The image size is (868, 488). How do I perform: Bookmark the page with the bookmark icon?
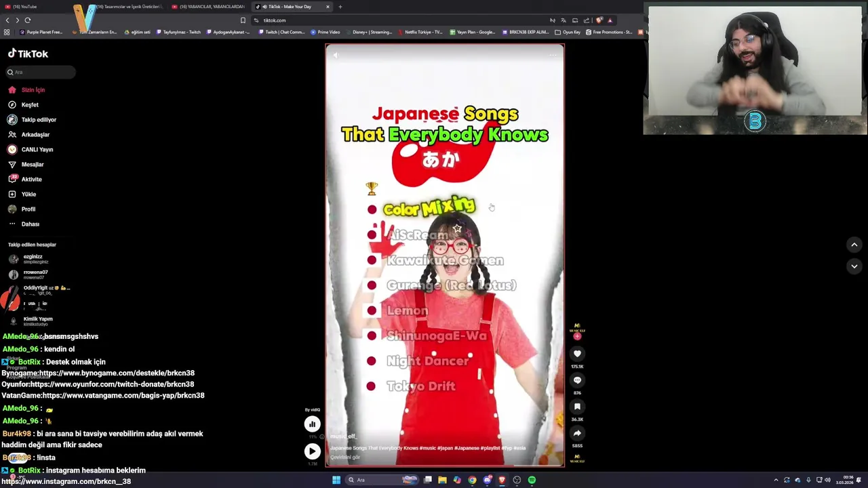click(243, 20)
